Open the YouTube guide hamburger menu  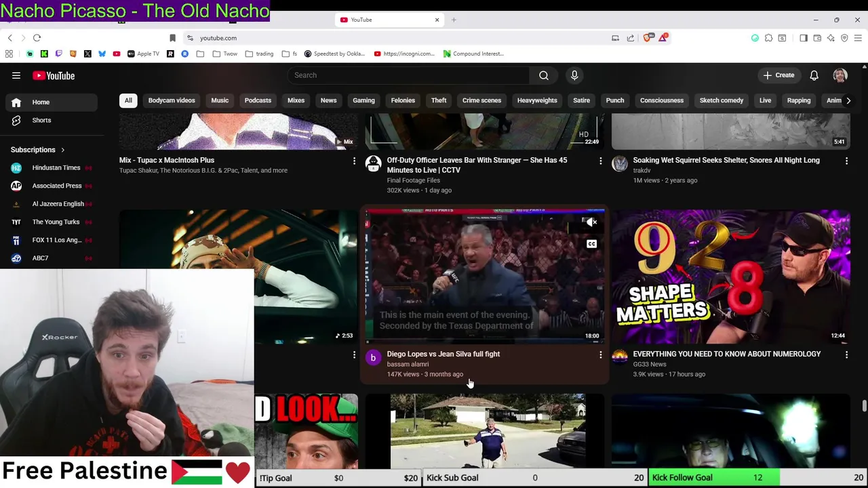16,76
